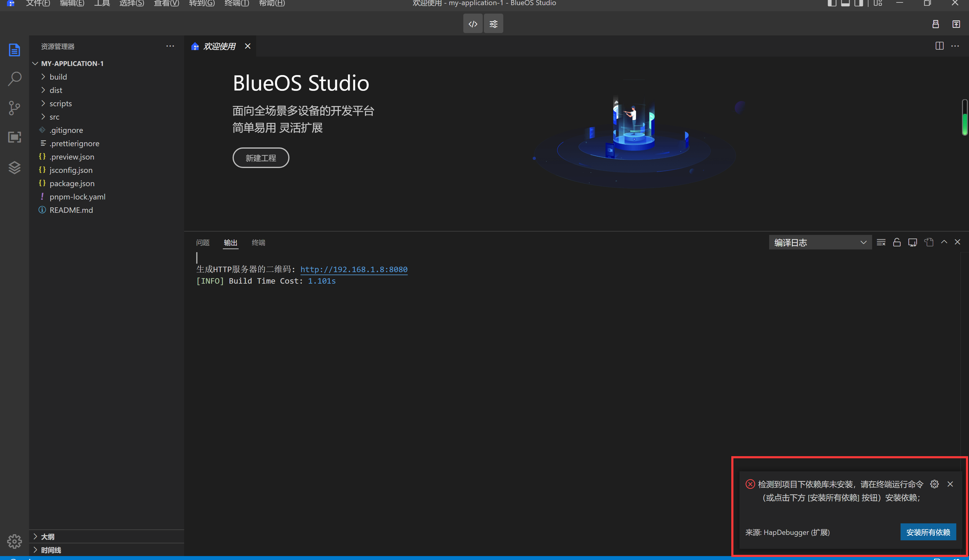
Task: Open the layers panel icon in activity bar
Action: tap(14, 167)
